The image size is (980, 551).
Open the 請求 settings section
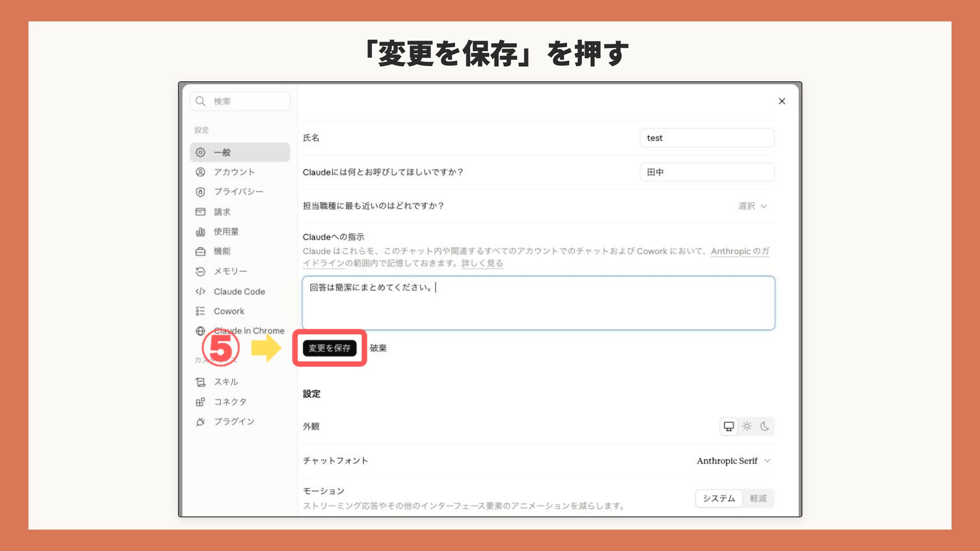240,212
